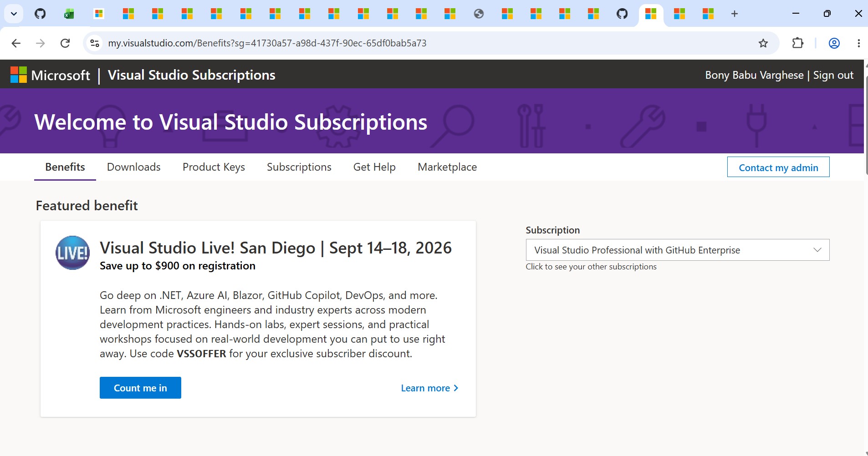View site information for my.visualstudio.com

pos(95,43)
